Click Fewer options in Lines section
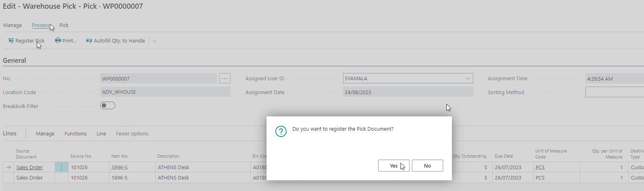644x191 pixels. [132, 134]
